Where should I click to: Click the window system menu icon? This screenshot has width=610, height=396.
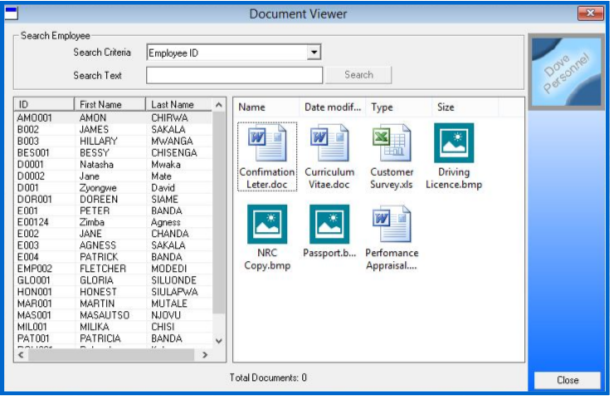tap(11, 13)
